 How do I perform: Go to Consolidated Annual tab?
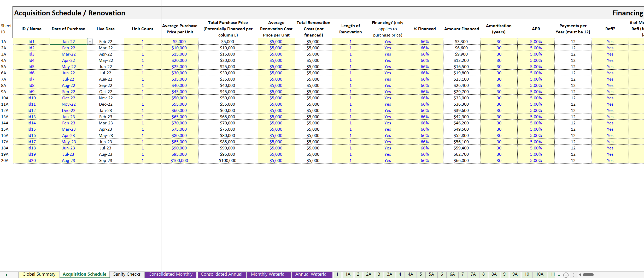[x=221, y=274]
